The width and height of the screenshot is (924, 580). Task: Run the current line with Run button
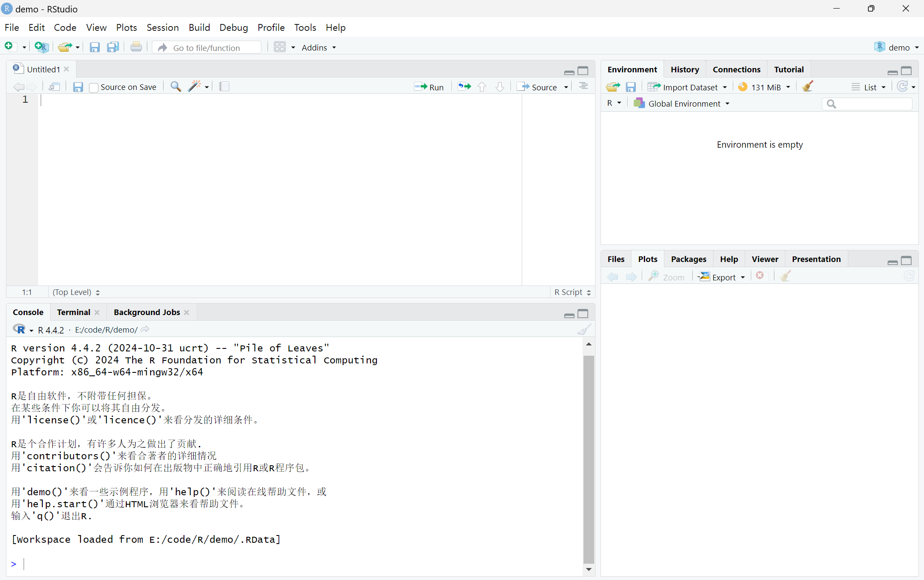(x=429, y=87)
